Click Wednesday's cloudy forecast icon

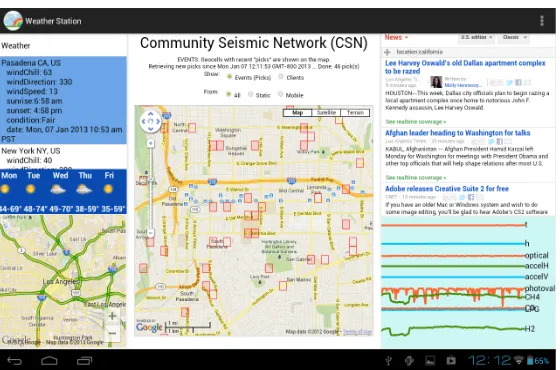[58, 189]
